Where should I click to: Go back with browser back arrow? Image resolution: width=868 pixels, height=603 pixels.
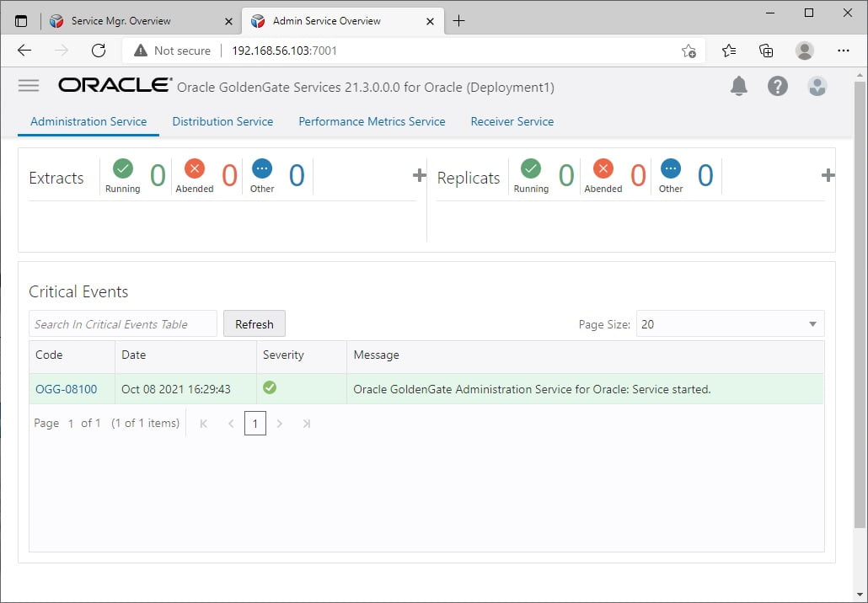pyautogui.click(x=24, y=51)
